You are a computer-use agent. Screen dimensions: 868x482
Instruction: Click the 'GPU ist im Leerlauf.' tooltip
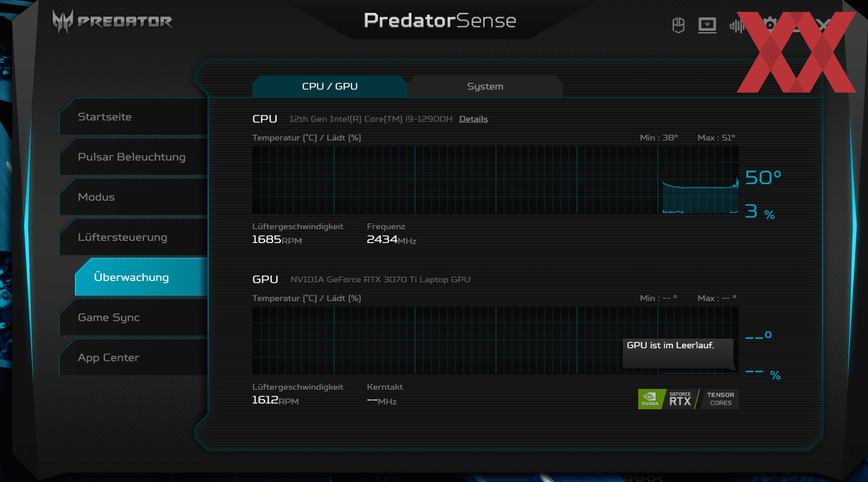tap(678, 353)
